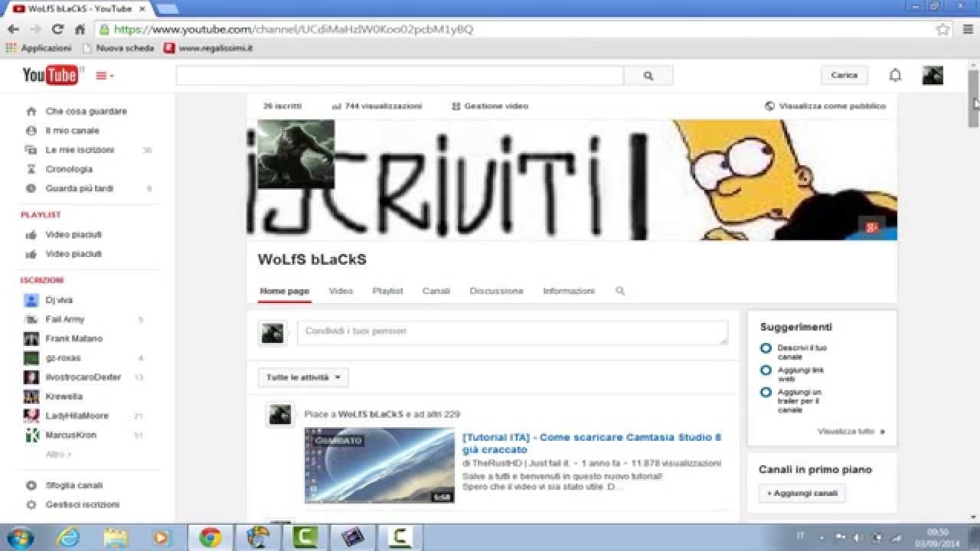Click Visualizza come pubblico
The width and height of the screenshot is (980, 551).
pyautogui.click(x=825, y=106)
